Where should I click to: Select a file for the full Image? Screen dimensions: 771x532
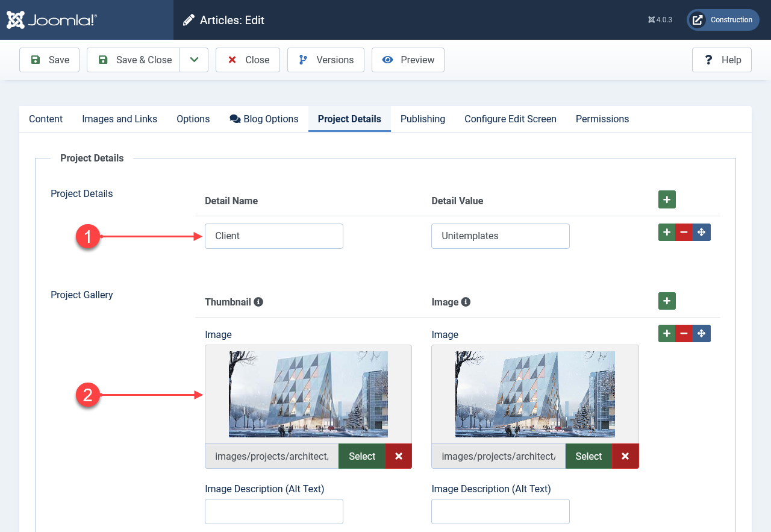pos(588,456)
